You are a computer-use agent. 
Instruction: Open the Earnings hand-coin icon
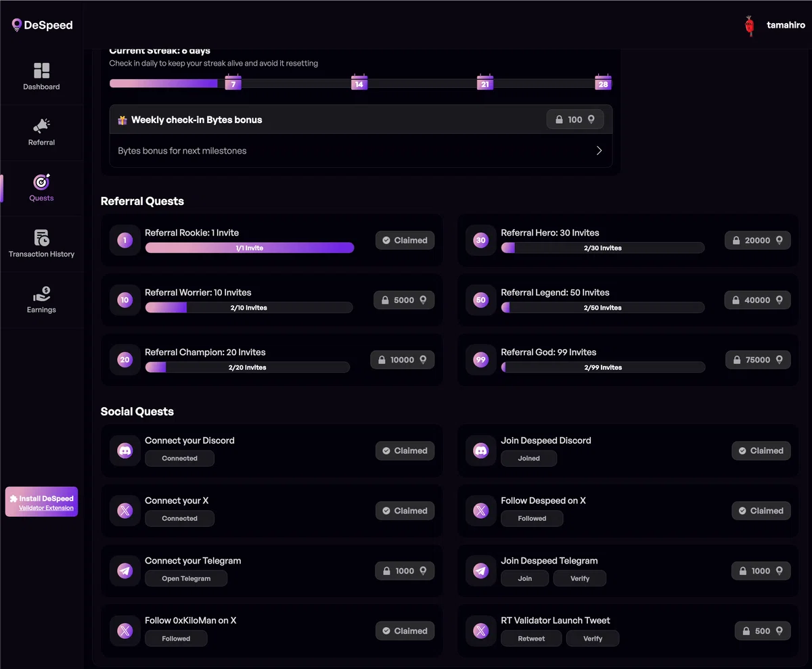[41, 294]
